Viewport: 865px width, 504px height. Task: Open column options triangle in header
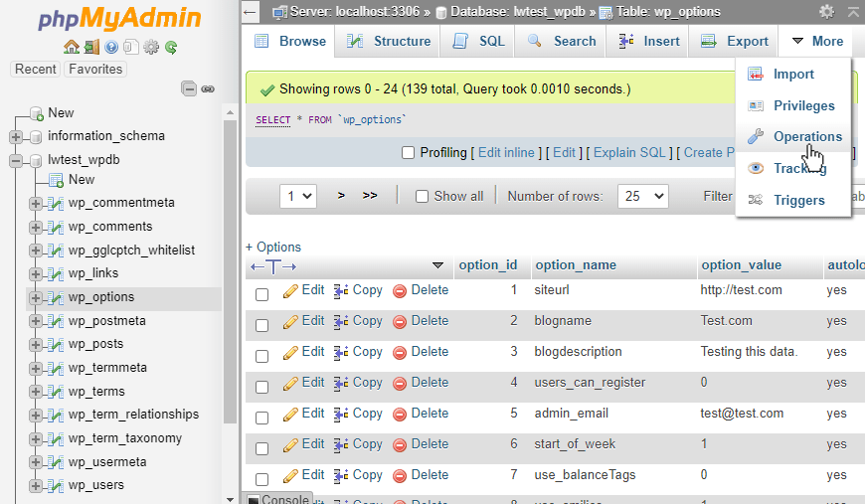[x=438, y=265]
